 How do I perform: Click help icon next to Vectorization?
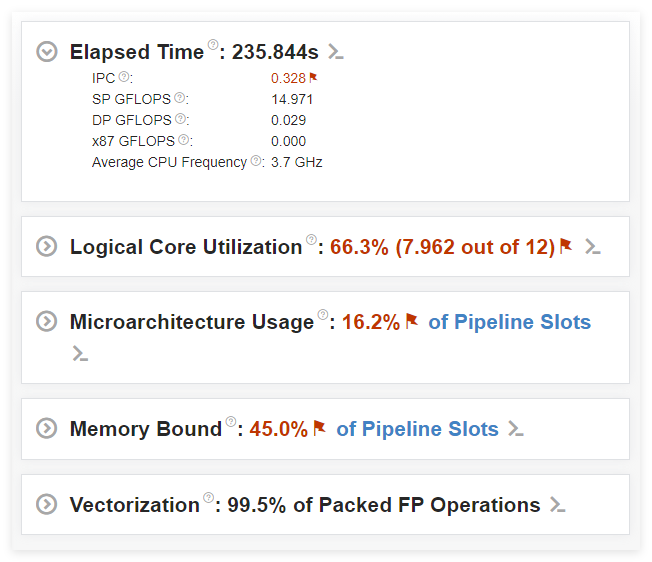point(209,498)
